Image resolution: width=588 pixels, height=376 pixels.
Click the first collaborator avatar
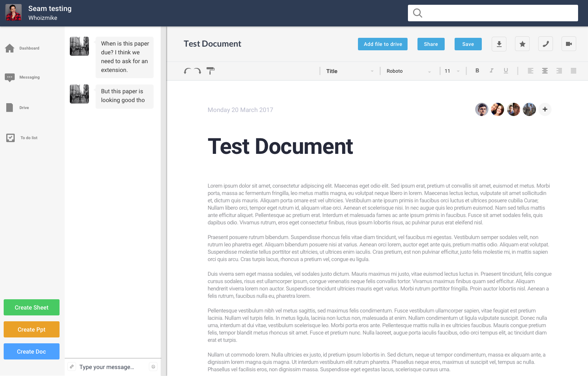click(x=482, y=109)
